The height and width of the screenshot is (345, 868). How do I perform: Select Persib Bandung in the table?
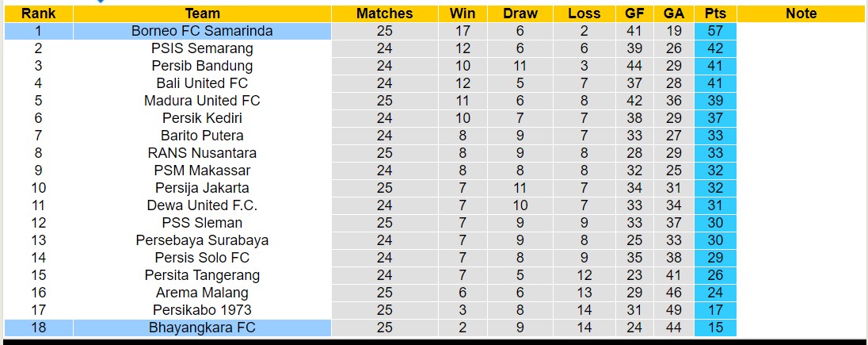(x=202, y=66)
